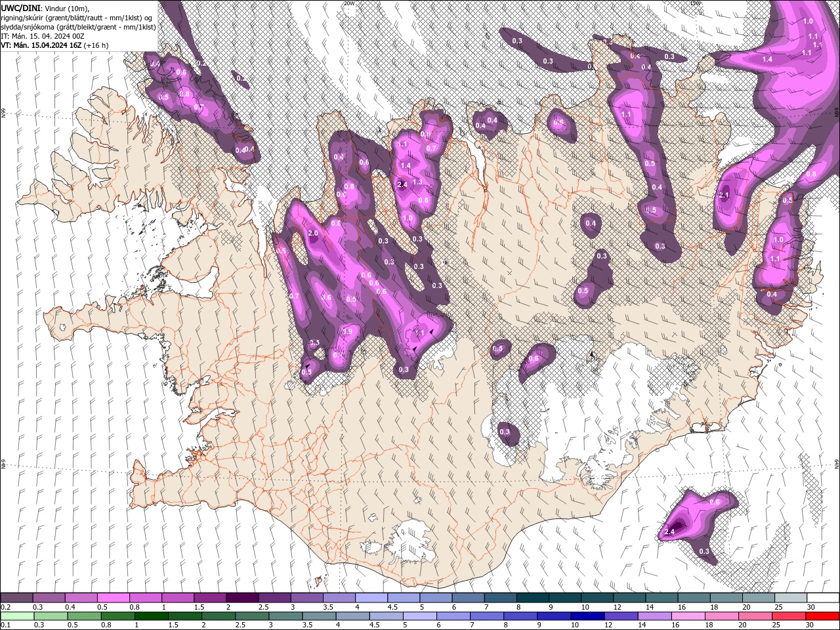Pick the white upper-scale swatch at 30
The height and width of the screenshot is (630, 840).
tap(823, 597)
